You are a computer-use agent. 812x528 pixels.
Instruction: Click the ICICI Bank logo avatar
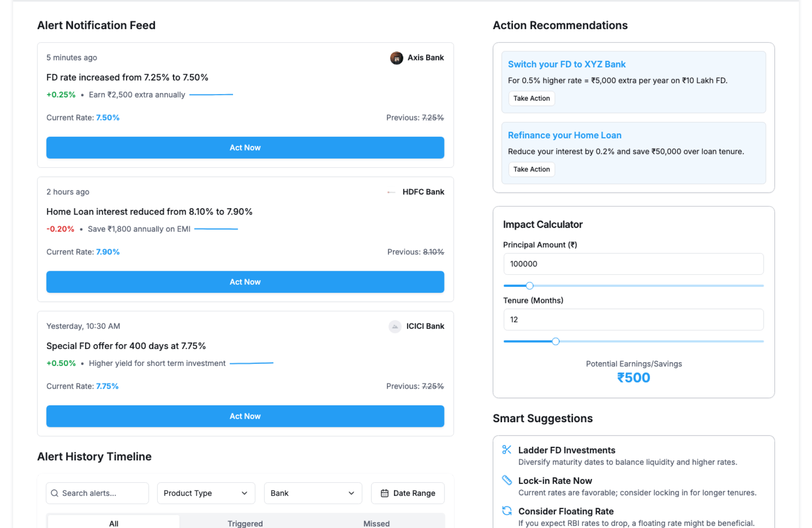[x=395, y=326]
